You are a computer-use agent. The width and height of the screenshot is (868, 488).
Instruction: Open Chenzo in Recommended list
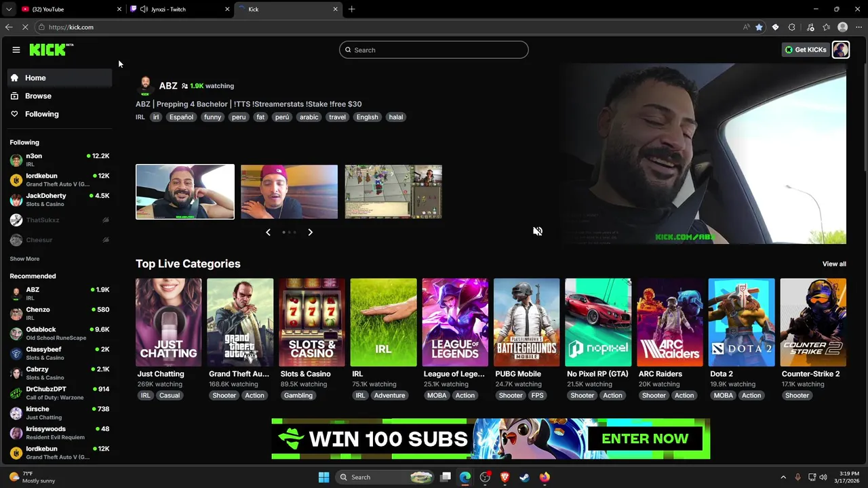pos(60,314)
